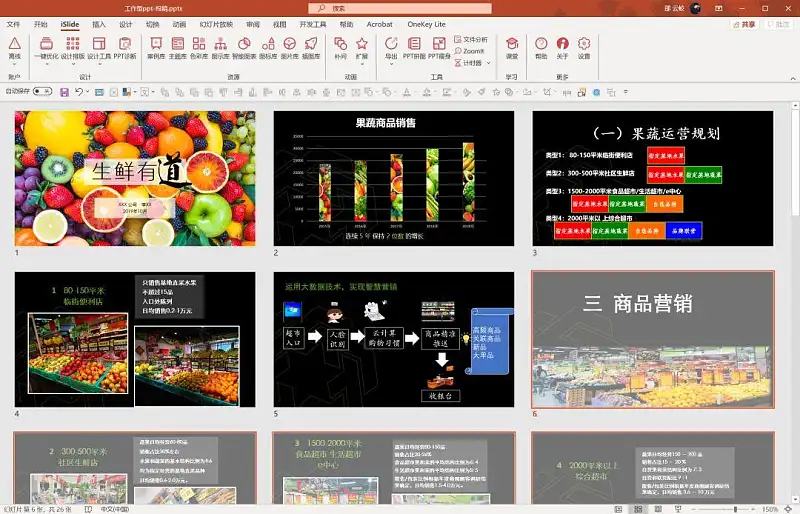Click the 扩展 star icon
Image resolution: width=800 pixels, height=514 pixels.
[362, 44]
